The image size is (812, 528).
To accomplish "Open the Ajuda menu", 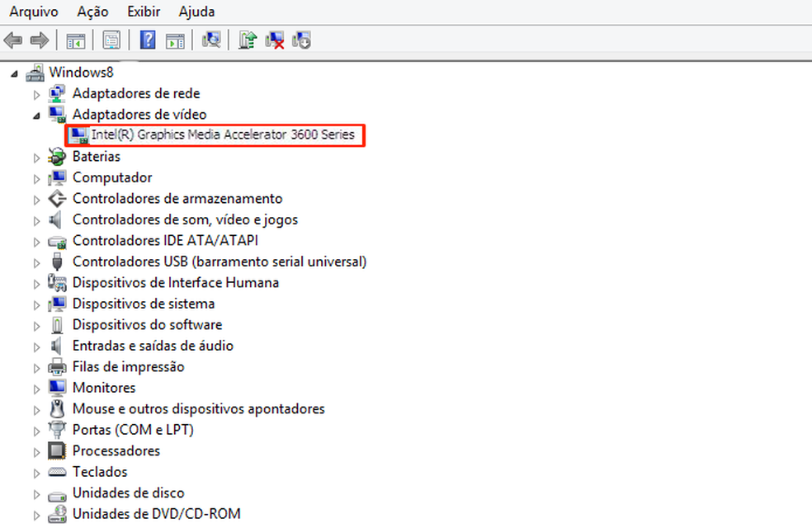I will point(196,12).
